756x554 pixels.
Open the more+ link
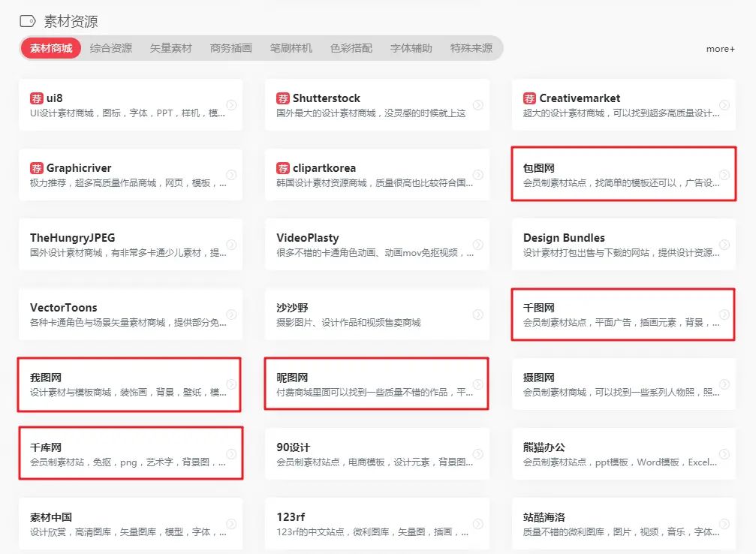[720, 48]
